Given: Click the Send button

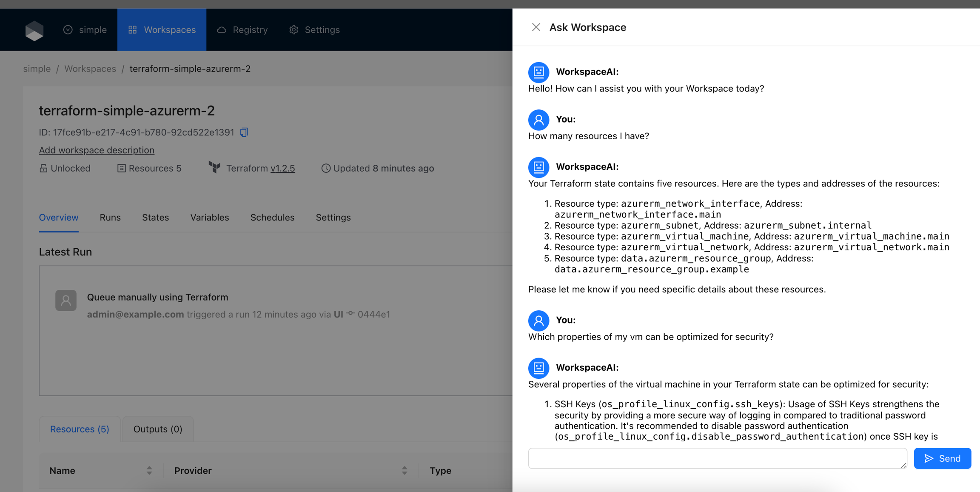Looking at the screenshot, I should coord(942,458).
